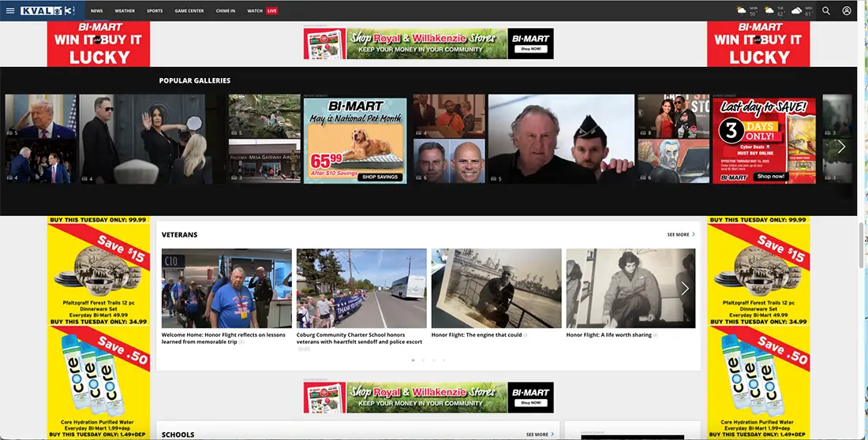Open the vintage seated woman photograph
Viewport: 868px width, 440px height.
coord(630,288)
